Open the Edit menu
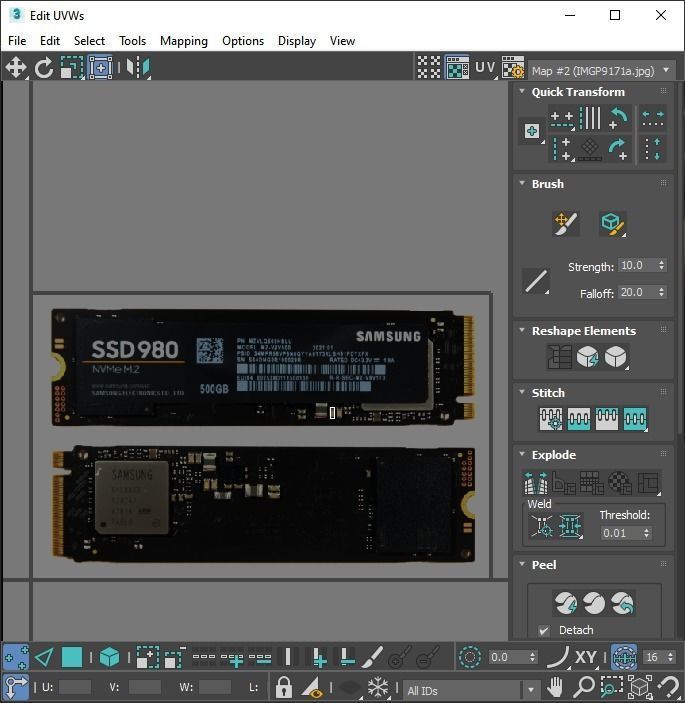685x703 pixels. [50, 41]
